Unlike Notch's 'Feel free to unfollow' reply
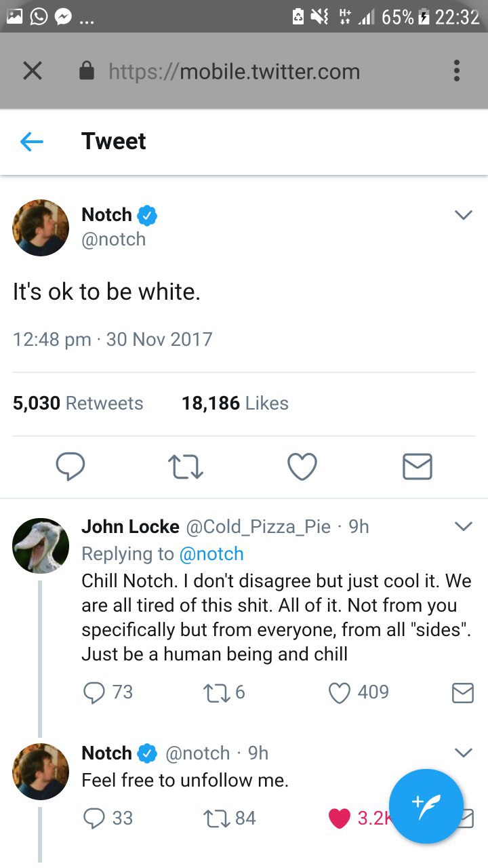This screenshot has height=868, width=488. coord(339,818)
